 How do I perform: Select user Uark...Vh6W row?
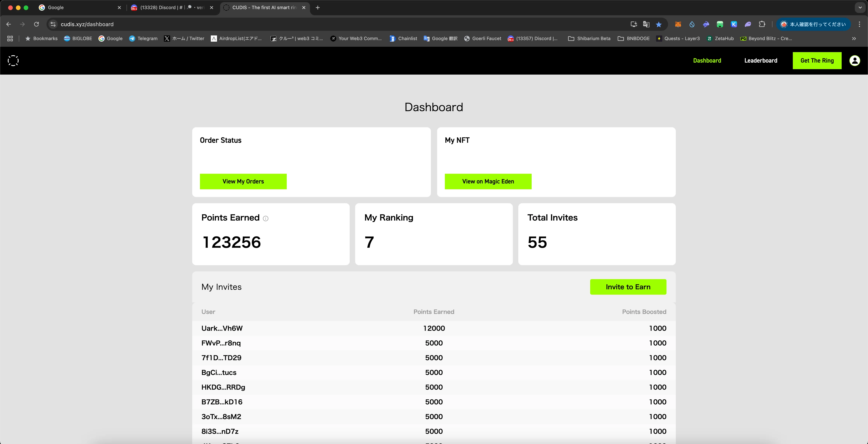click(434, 329)
